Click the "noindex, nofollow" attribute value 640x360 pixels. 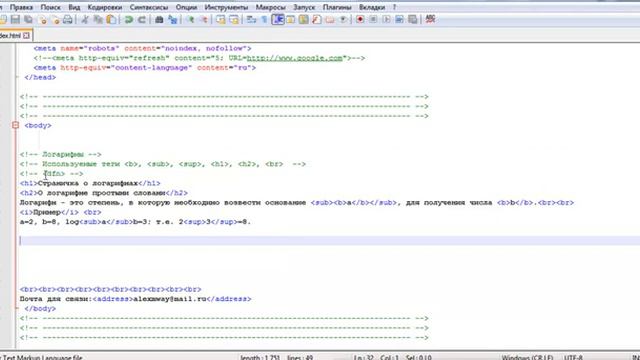click(x=206, y=49)
